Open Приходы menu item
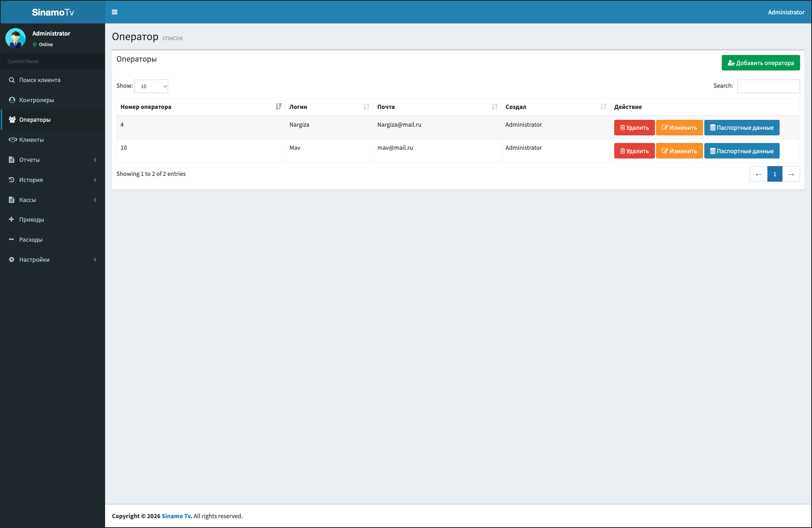 click(x=53, y=219)
